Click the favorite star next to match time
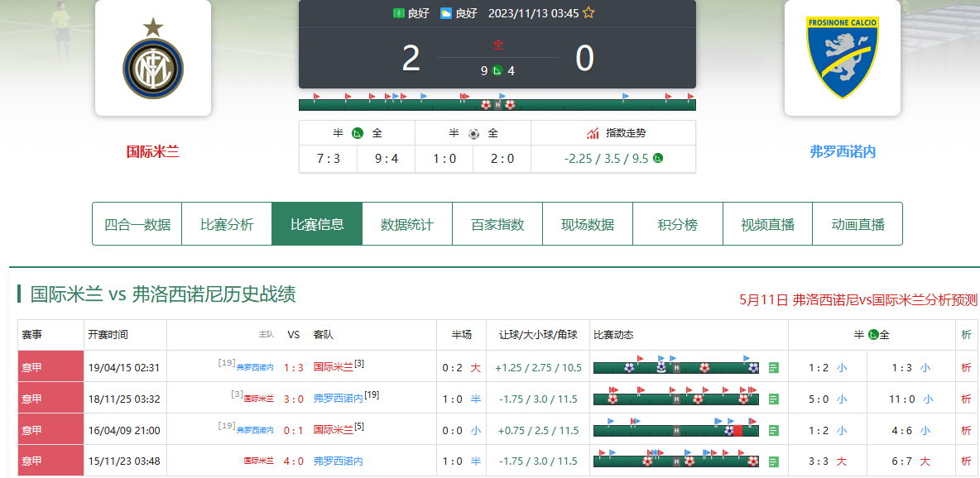 click(x=588, y=13)
